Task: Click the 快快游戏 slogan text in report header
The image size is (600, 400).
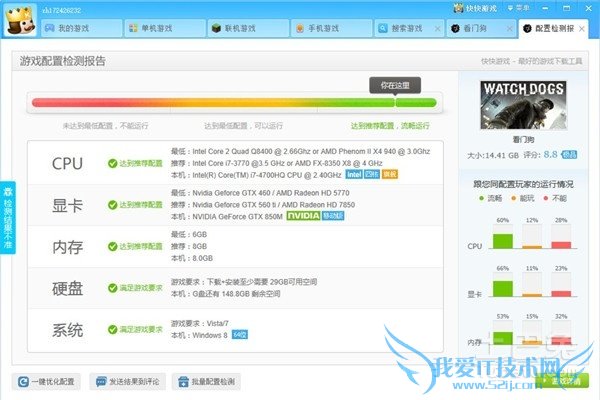Action: click(x=532, y=61)
